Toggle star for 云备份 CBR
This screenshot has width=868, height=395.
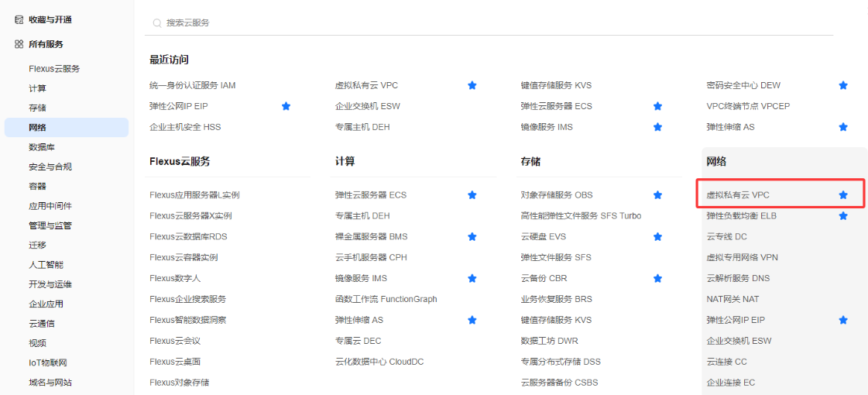click(x=657, y=278)
